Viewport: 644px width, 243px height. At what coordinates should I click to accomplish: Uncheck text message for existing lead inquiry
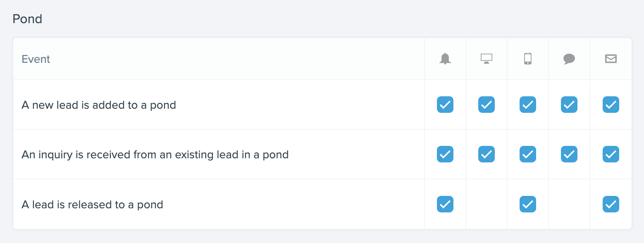(x=569, y=154)
